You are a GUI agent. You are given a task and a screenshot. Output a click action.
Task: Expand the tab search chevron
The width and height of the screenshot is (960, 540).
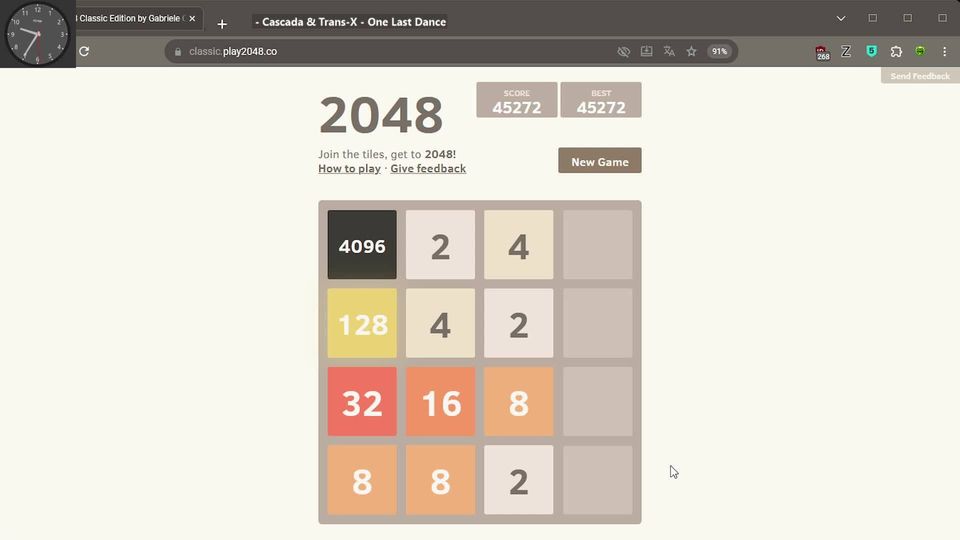pos(841,18)
